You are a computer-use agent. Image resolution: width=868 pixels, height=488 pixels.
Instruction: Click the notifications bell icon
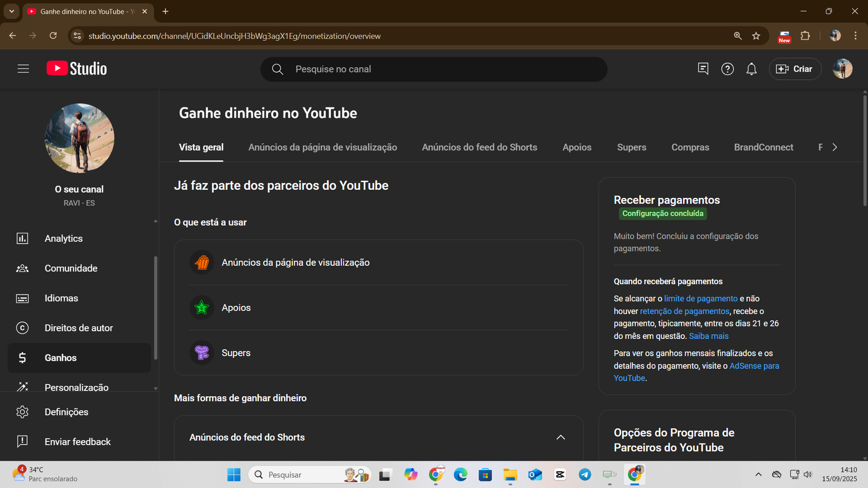(x=751, y=69)
